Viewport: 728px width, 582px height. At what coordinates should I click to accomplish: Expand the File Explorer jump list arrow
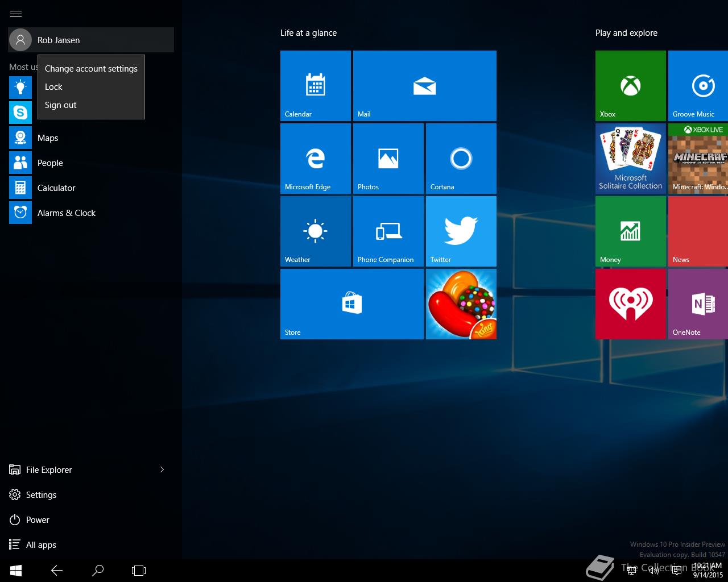[x=162, y=469]
